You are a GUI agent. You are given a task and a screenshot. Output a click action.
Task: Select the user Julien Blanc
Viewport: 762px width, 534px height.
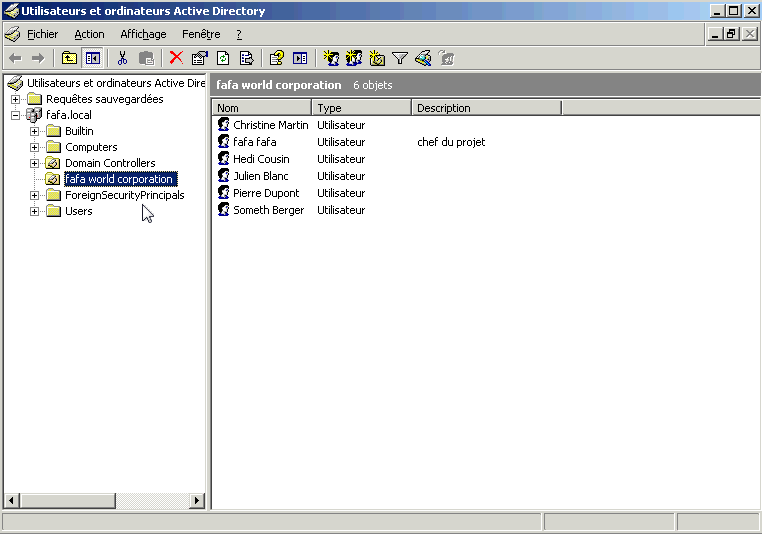pos(260,176)
